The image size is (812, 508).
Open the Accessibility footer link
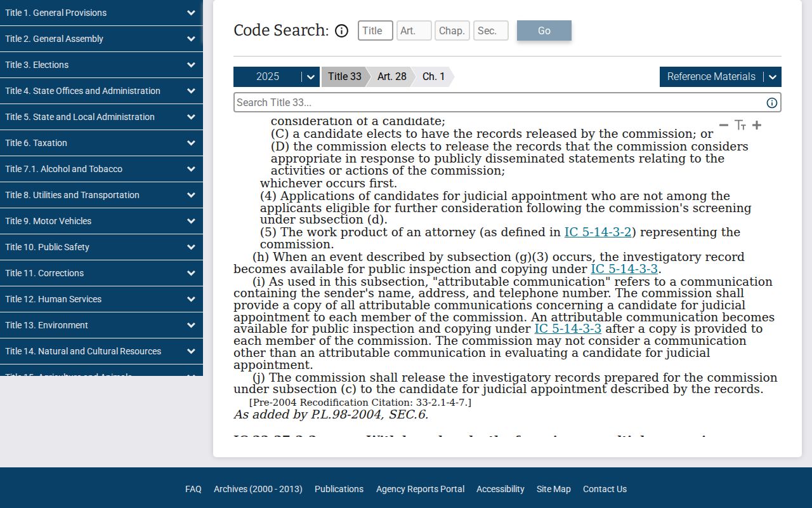coord(501,489)
